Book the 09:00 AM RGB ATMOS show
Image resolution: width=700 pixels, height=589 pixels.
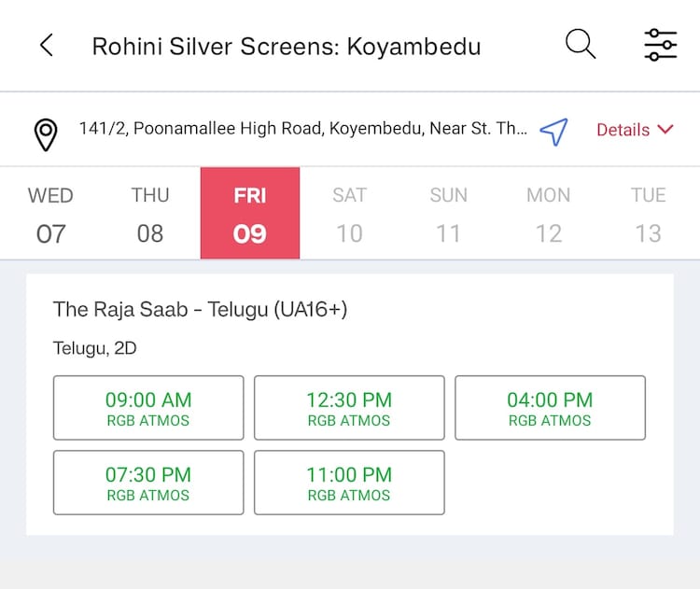[148, 408]
